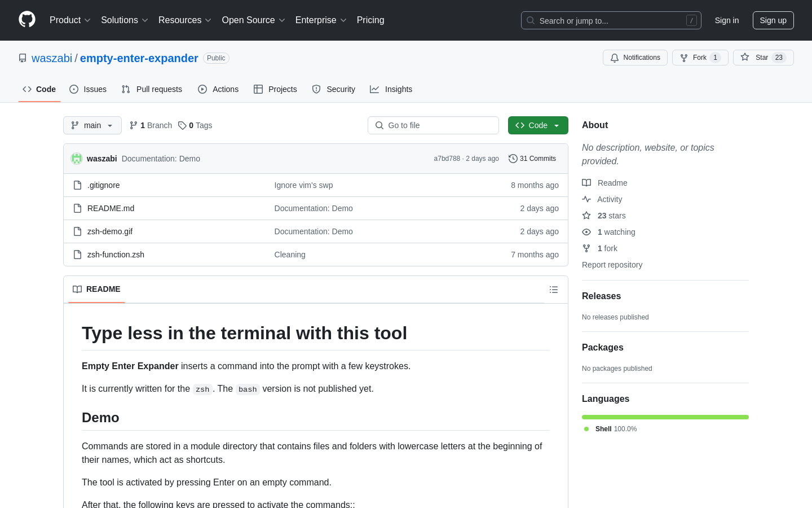Click the file icon next to zsh-demo.gif
The image size is (812, 508).
click(x=78, y=231)
